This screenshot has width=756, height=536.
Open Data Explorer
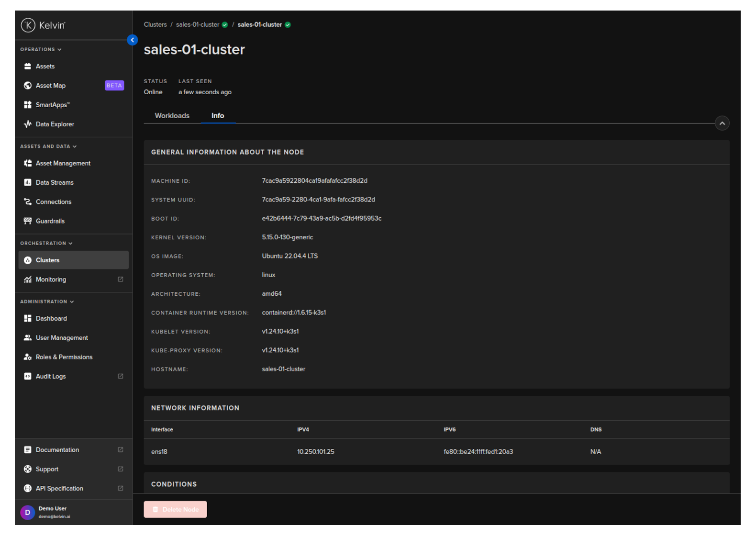pyautogui.click(x=55, y=124)
